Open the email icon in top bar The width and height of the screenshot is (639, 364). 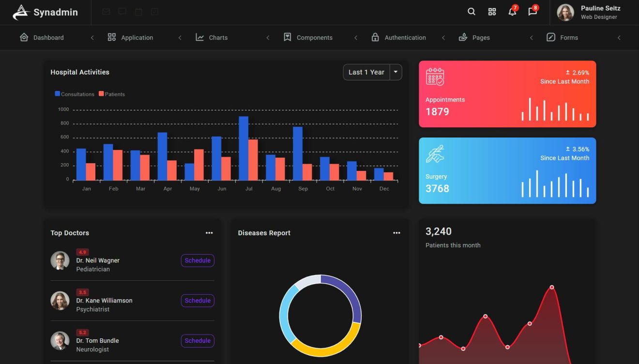coord(106,11)
